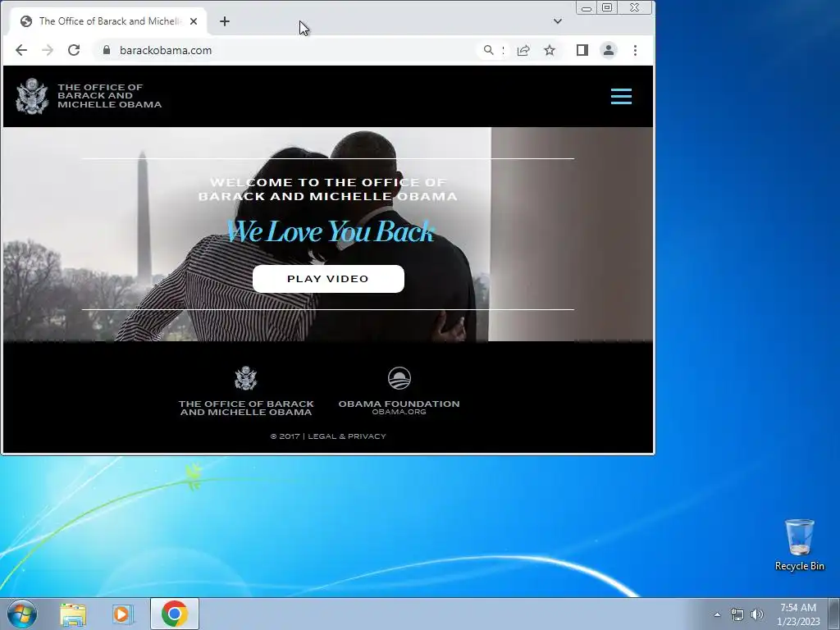Image resolution: width=840 pixels, height=630 pixels.
Task: Reload the barackobama.com page
Action: tap(74, 50)
